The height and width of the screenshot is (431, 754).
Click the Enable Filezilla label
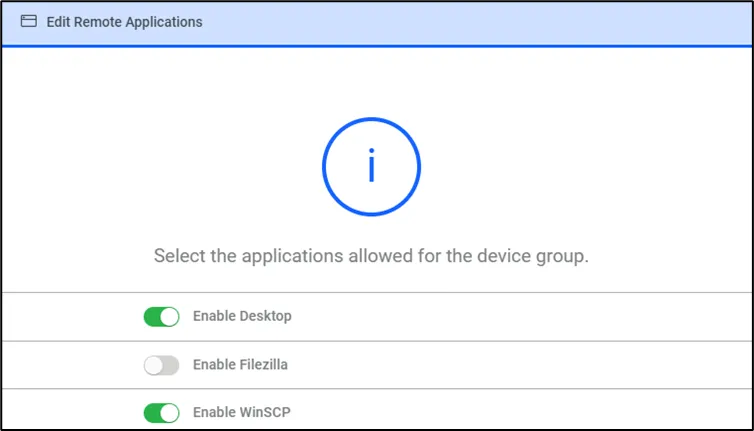click(x=240, y=365)
